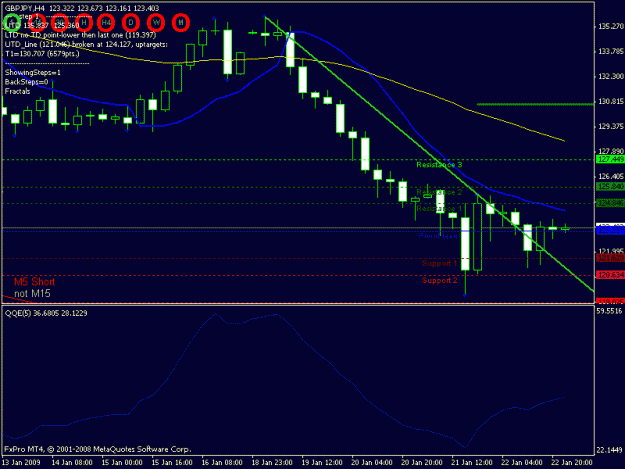
Task: Click the 'FxPro MT4' copyright text
Action: tap(98, 449)
